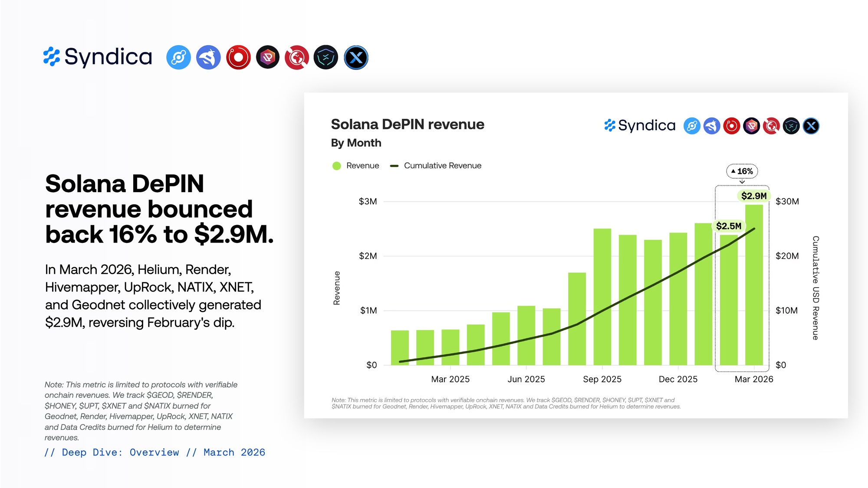This screenshot has height=488, width=868.
Task: Toggle the Cumulative Revenue legend entry
Action: click(x=442, y=166)
